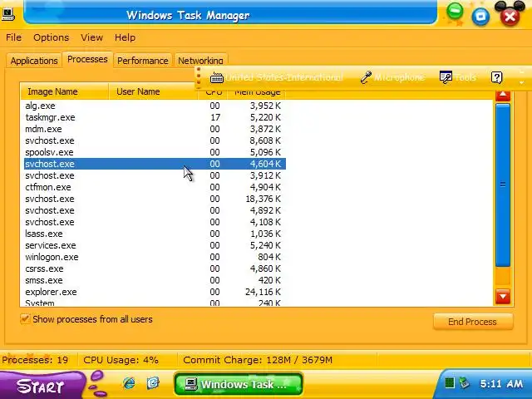This screenshot has width=532, height=399.
Task: Open the language bar Tools icon
Action: [x=446, y=77]
